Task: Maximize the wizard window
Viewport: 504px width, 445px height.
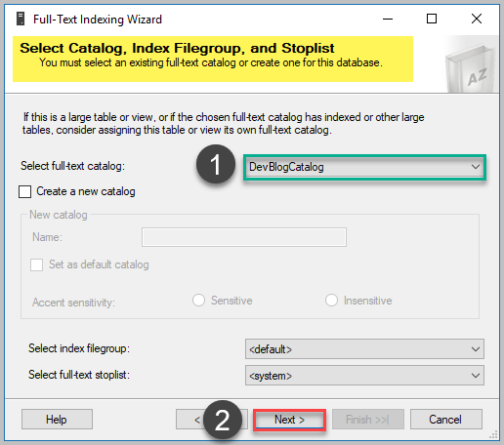Action: (x=432, y=19)
